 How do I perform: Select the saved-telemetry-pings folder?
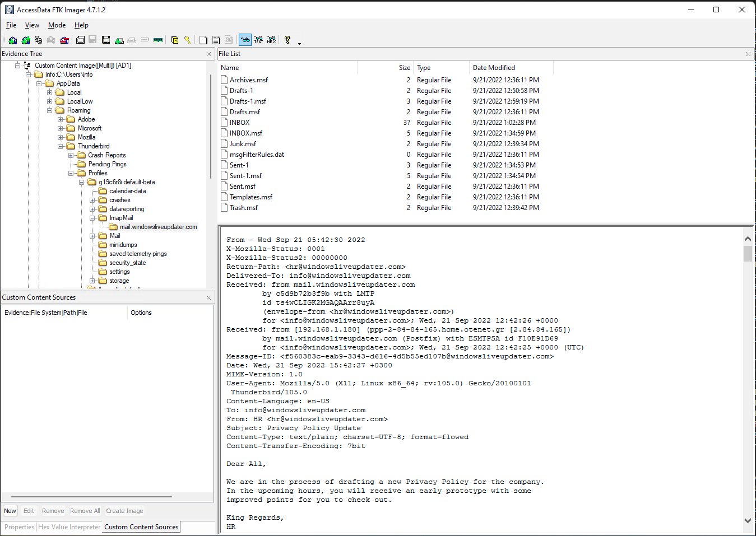pos(138,254)
